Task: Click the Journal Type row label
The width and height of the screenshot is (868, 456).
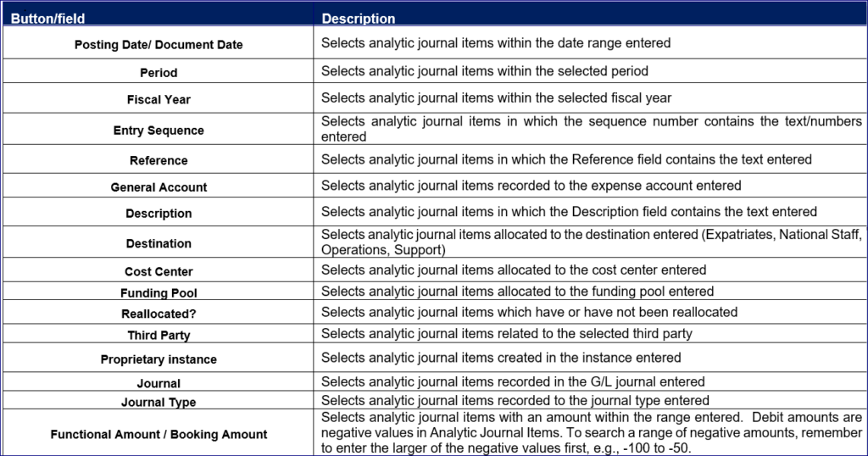Action: coord(159,403)
